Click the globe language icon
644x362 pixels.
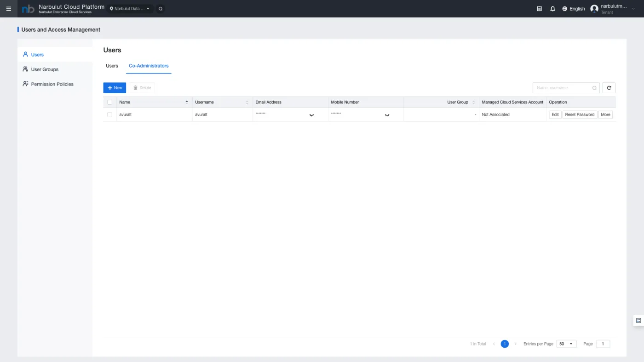pos(565,9)
